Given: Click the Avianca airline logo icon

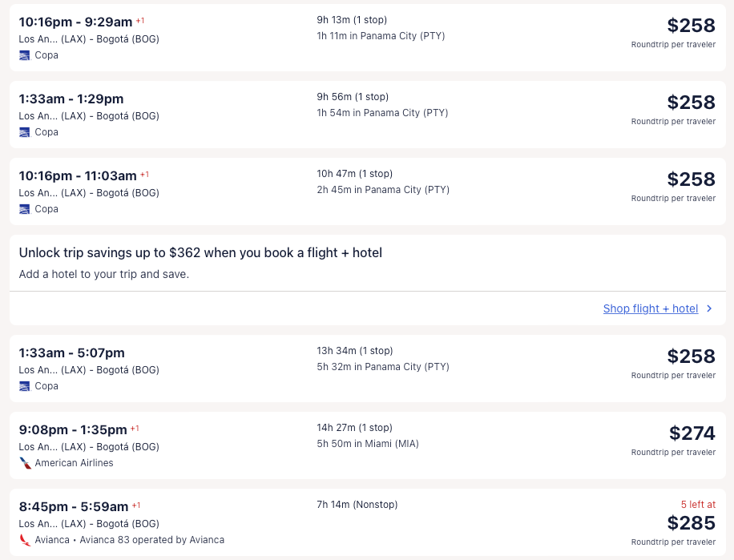Looking at the screenshot, I should point(26,540).
